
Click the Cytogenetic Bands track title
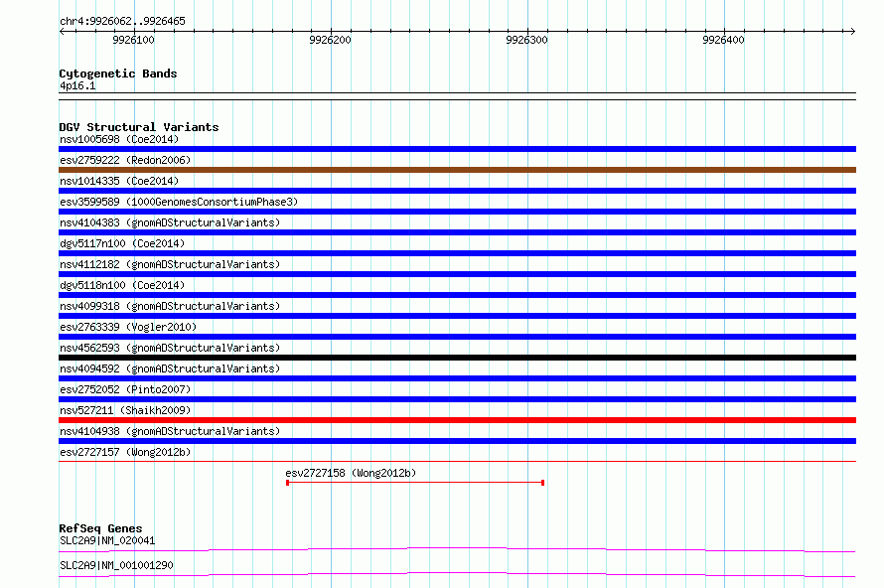(x=118, y=73)
